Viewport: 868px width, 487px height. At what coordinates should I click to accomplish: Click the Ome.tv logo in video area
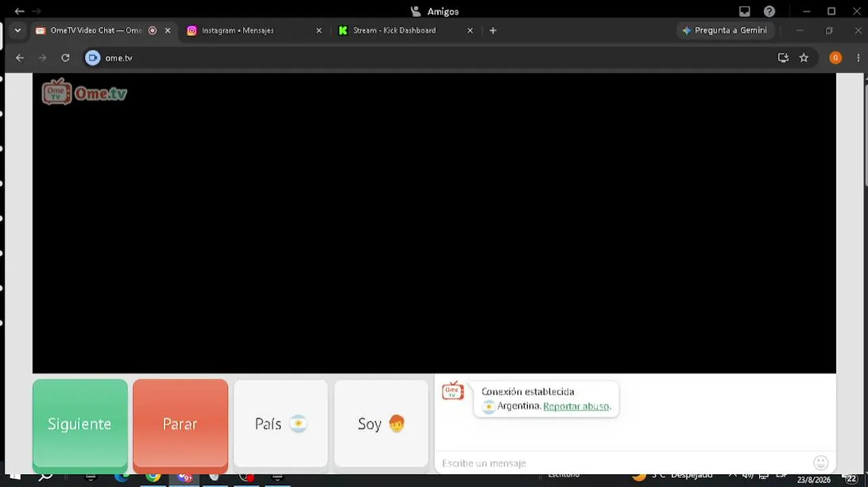point(85,93)
